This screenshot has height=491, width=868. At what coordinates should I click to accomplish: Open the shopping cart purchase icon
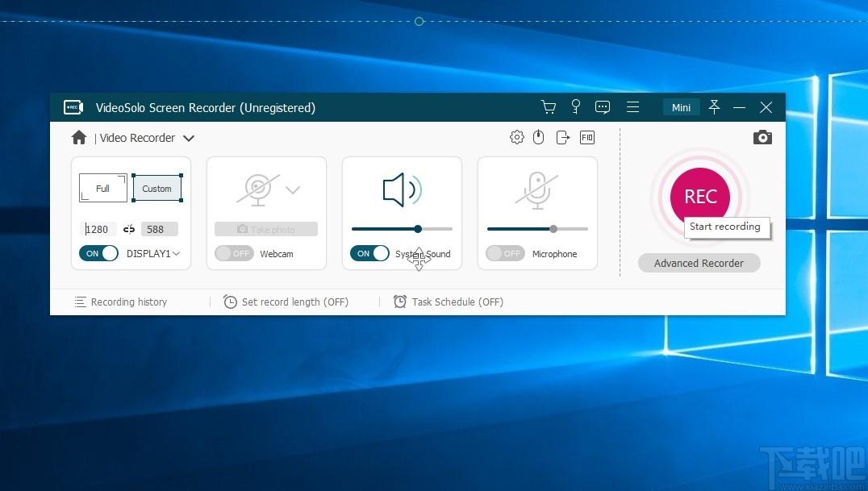pyautogui.click(x=549, y=107)
